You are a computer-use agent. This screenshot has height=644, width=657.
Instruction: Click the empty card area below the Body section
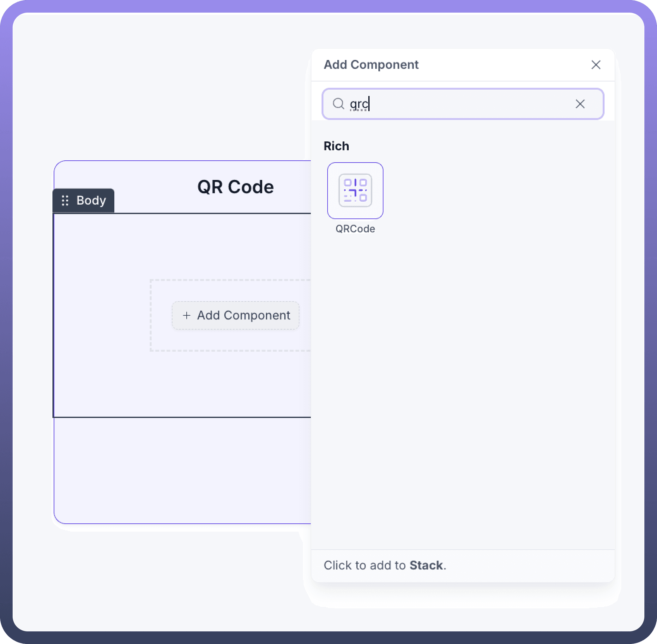183,470
